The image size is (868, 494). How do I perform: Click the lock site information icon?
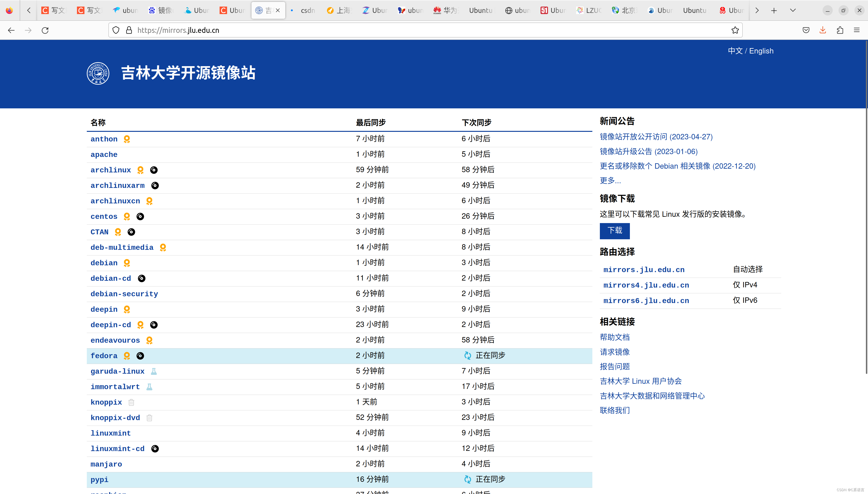click(129, 30)
